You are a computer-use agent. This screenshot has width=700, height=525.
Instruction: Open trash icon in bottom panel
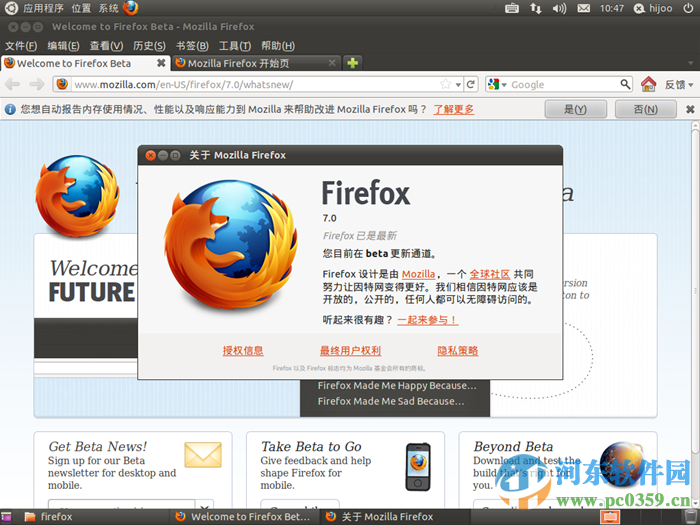point(690,517)
